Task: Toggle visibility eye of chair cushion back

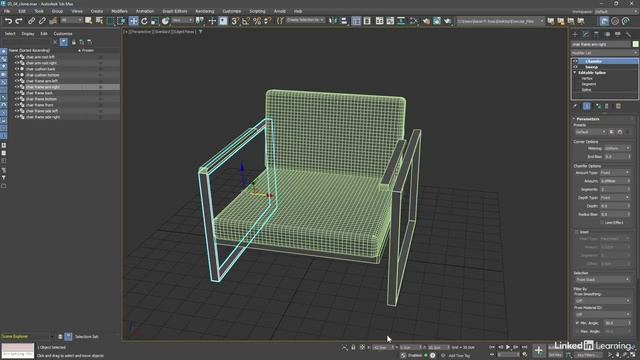Action: [17, 69]
